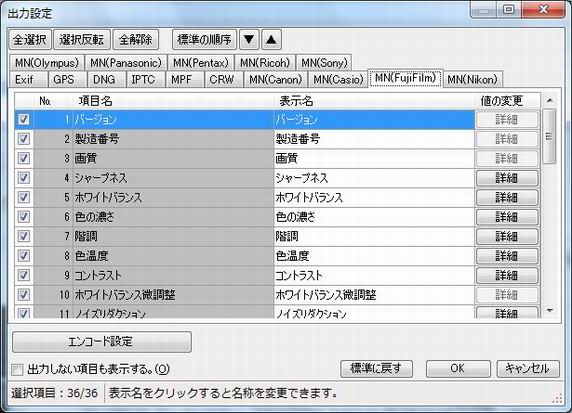Click the エンコード設定 button
The image size is (572, 413).
[102, 341]
